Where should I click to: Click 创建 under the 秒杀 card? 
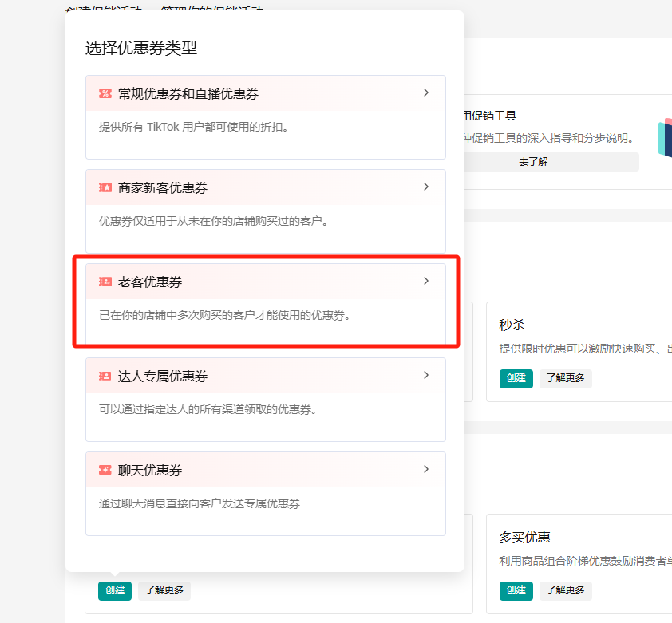pos(516,378)
